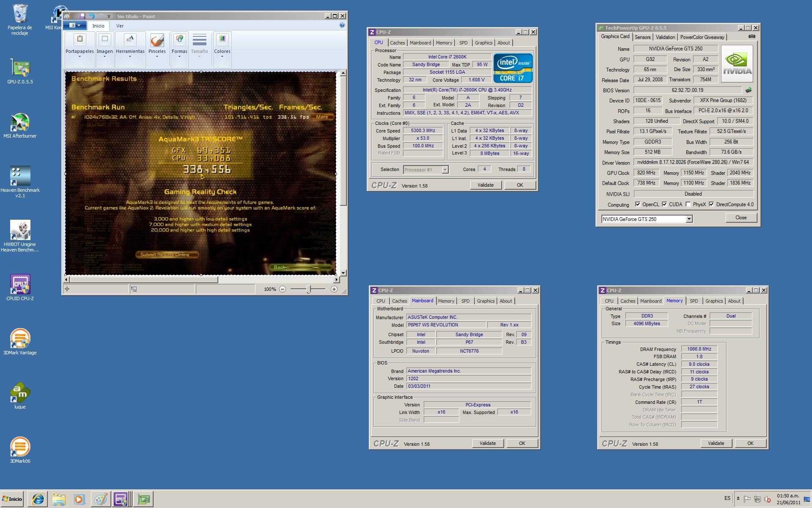Open the Caches tab in the top CPU-Z window
The width and height of the screenshot is (812, 508).
(397, 43)
